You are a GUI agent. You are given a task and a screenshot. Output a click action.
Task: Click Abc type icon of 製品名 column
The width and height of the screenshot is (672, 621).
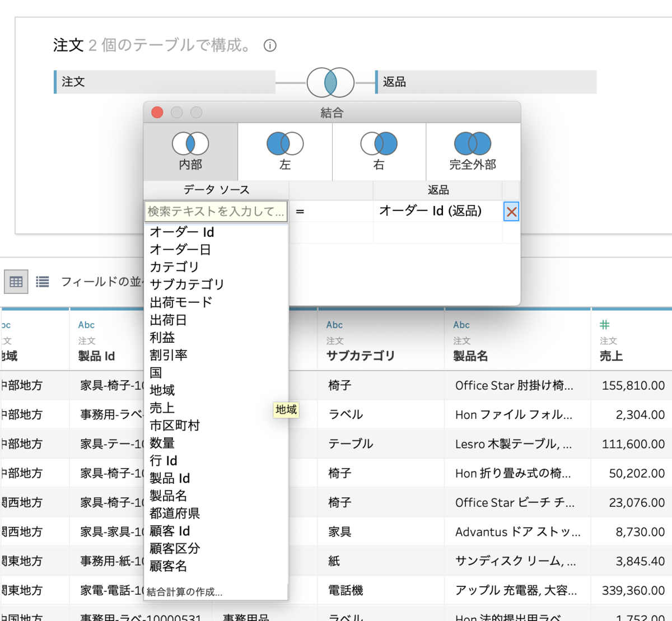[461, 325]
